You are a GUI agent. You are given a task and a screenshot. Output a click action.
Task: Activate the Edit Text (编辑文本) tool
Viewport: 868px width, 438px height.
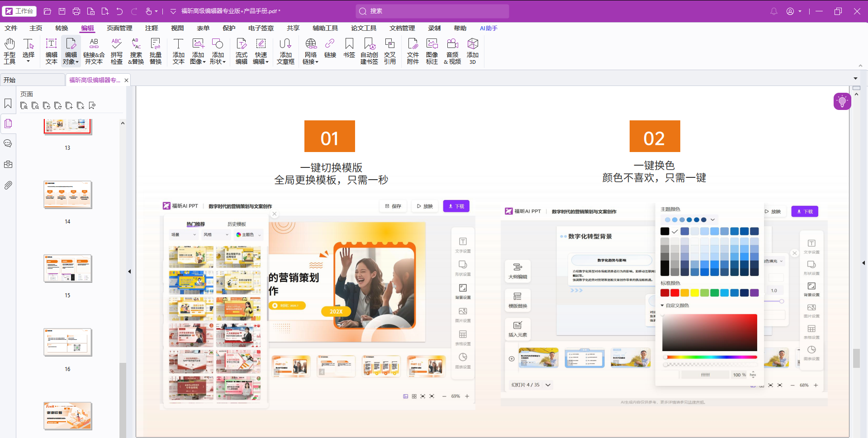(52, 51)
